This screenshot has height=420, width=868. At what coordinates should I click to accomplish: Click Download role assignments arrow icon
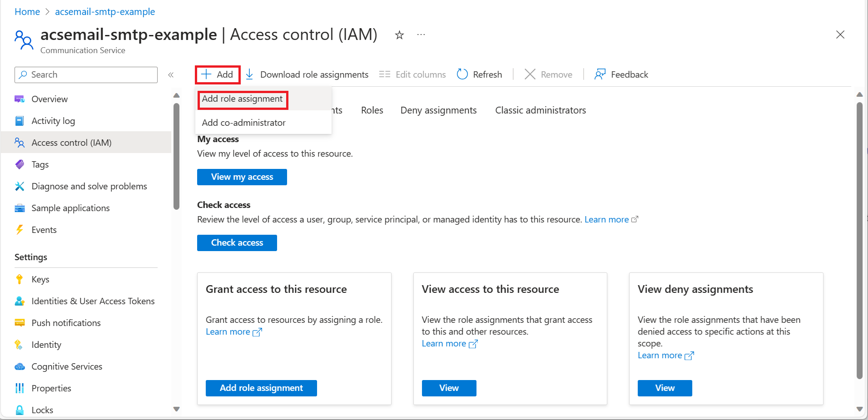click(x=249, y=74)
